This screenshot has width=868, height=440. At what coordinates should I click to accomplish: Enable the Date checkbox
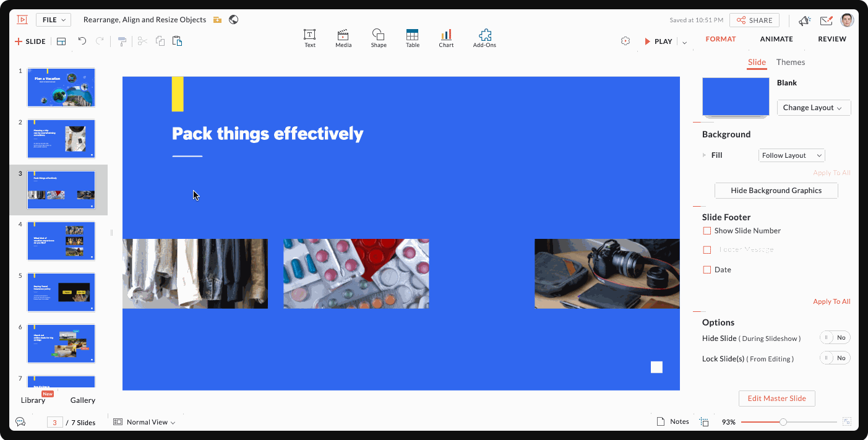tap(707, 270)
